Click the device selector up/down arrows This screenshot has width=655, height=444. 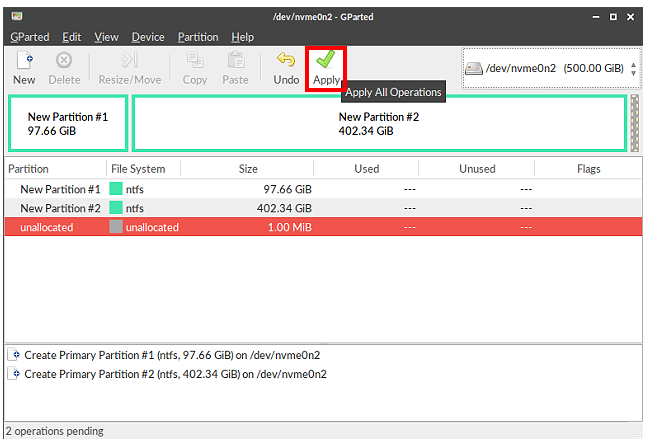click(633, 69)
